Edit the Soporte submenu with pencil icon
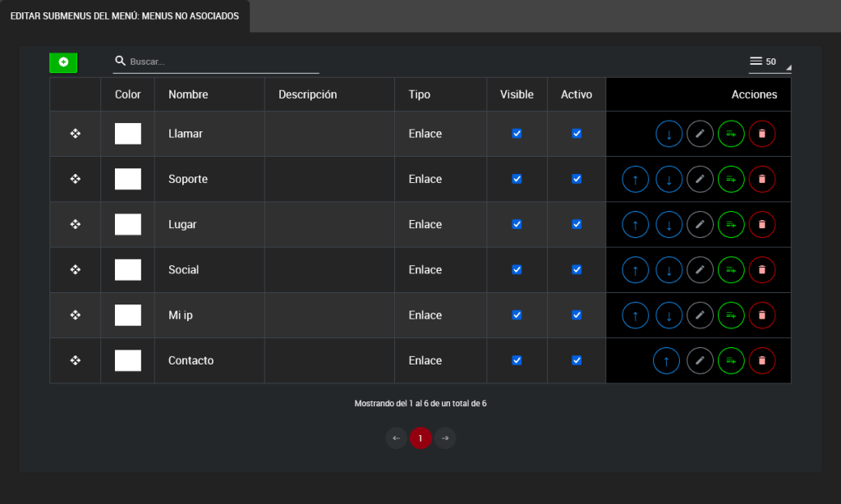Viewport: 841px width, 504px height. 700,179
